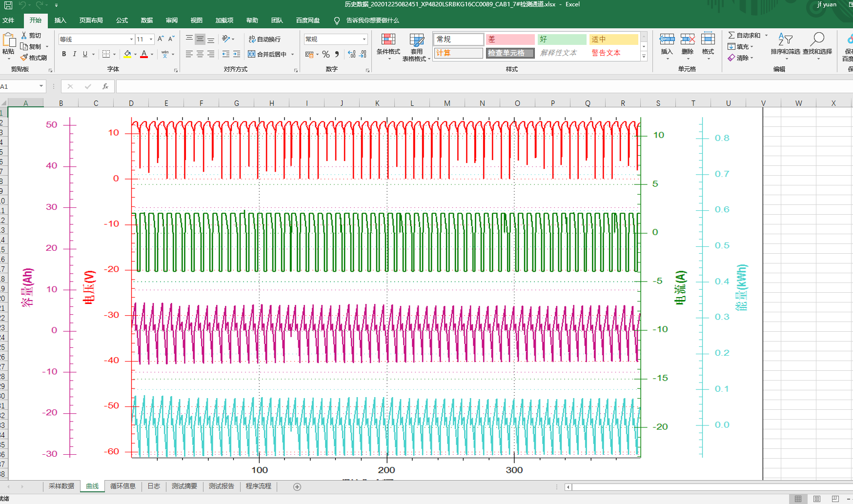Toggle top align
Viewport: 853px width, 504px height.
189,39
